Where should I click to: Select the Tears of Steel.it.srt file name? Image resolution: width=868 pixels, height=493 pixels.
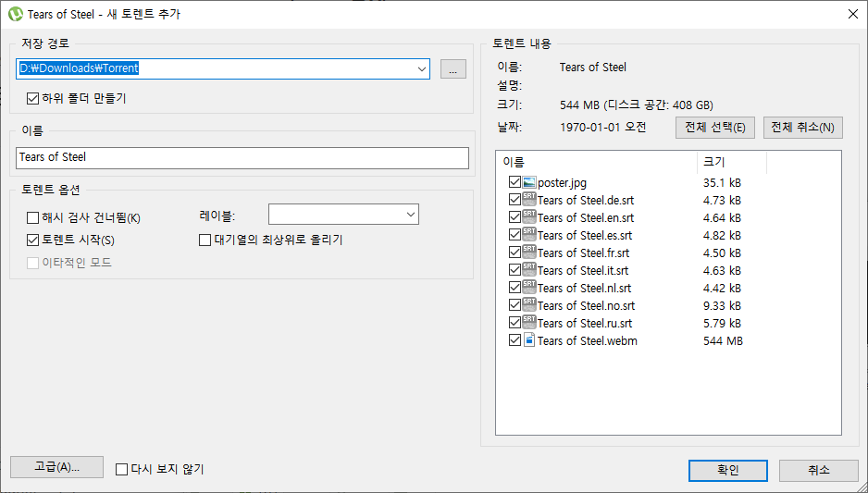(x=583, y=271)
